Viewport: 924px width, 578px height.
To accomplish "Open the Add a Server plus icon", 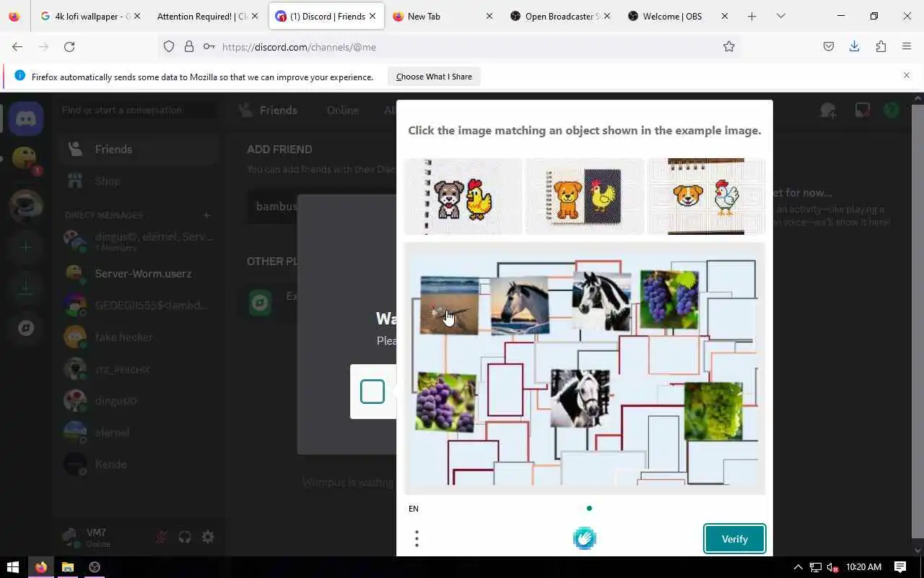I will coord(26,247).
